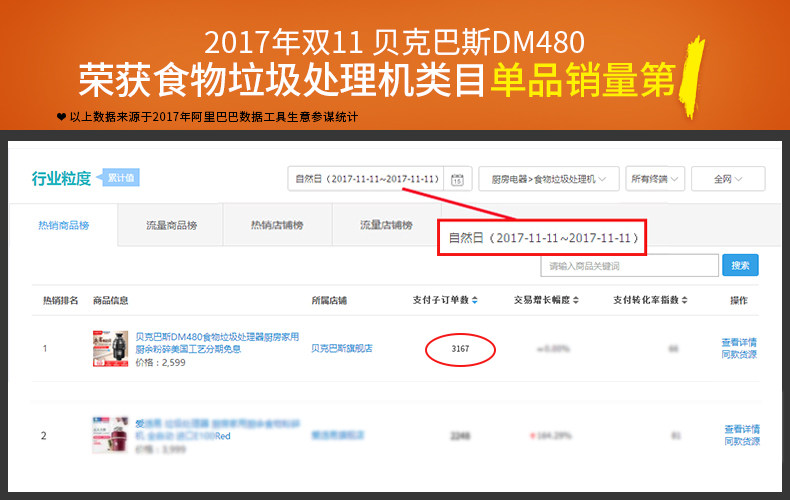
Task: Click the 商品信息 column header
Action: 110,300
